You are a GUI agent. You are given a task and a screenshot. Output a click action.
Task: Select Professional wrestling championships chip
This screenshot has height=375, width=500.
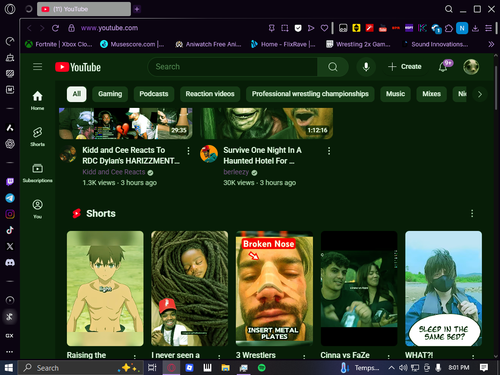310,94
